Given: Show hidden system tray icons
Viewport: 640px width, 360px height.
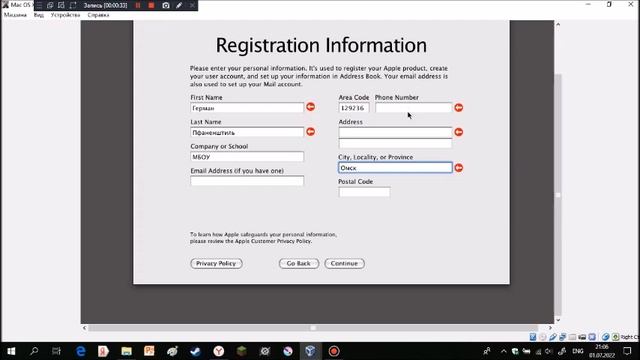Looking at the screenshot, I should tap(504, 351).
